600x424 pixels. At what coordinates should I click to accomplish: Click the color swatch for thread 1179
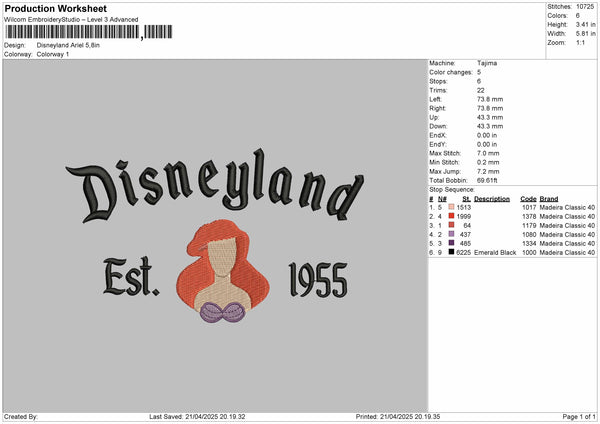coord(451,225)
